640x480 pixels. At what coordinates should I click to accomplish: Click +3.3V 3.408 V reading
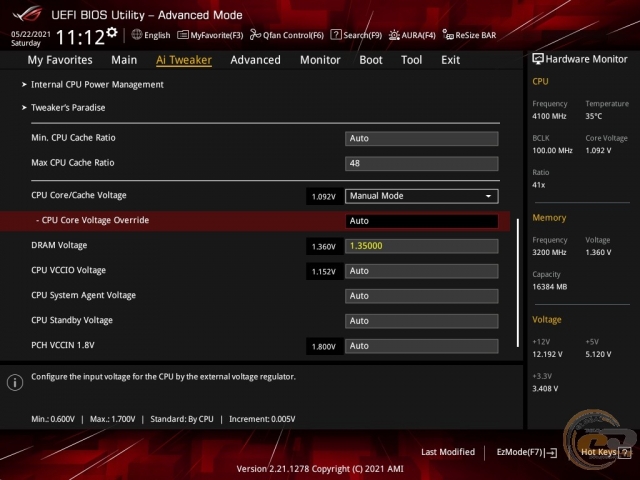point(545,389)
